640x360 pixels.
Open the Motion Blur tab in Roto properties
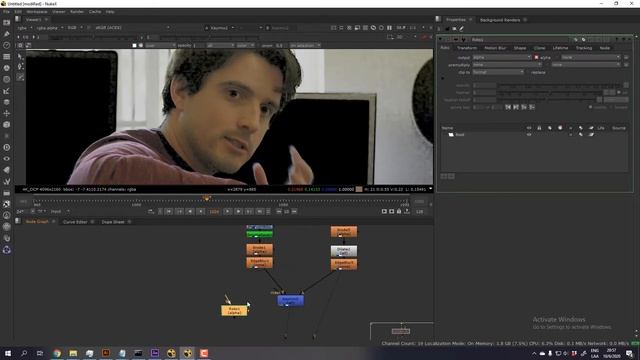tap(495, 48)
